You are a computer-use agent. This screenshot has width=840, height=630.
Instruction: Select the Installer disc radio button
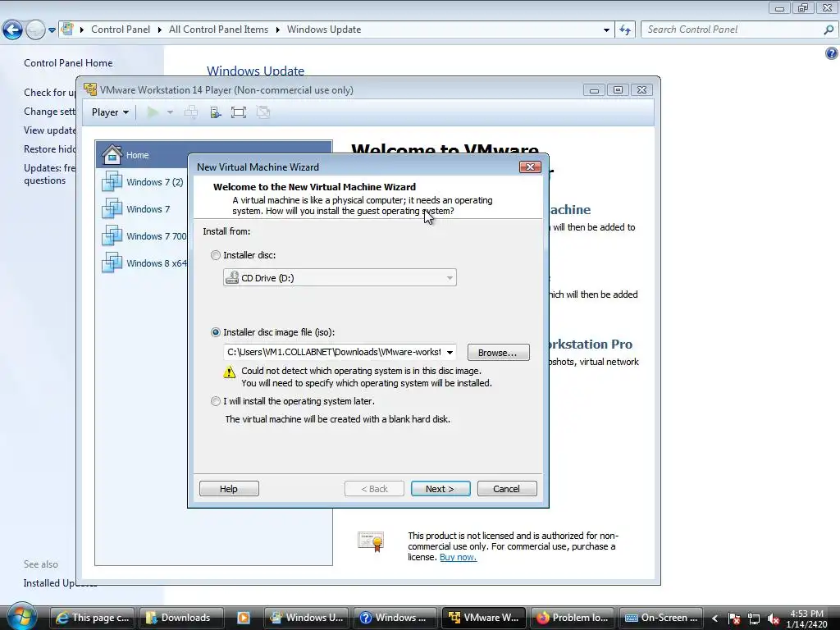[x=216, y=255]
